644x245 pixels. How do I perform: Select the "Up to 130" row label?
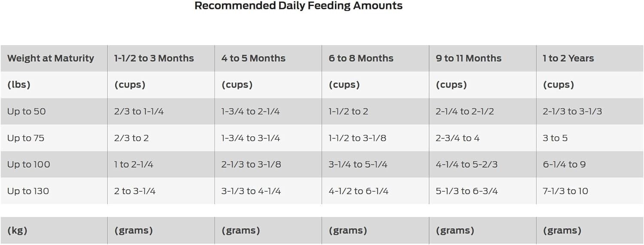(x=28, y=191)
